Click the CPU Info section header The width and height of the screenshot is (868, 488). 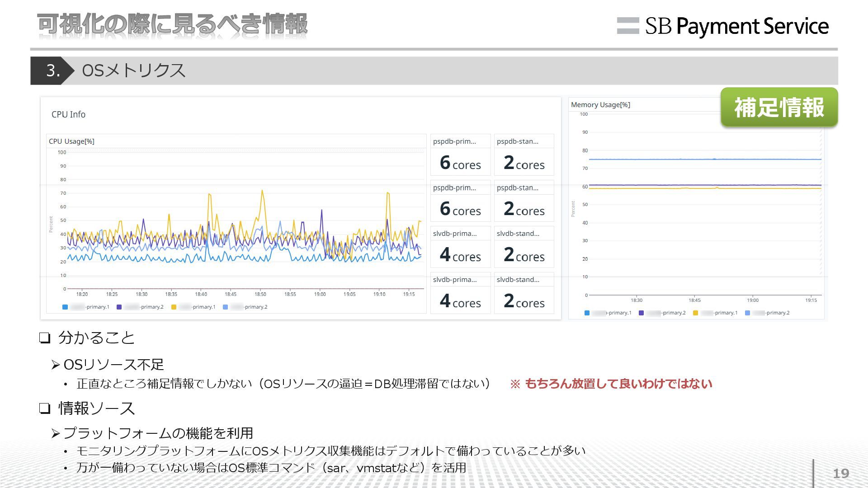pyautogui.click(x=68, y=114)
